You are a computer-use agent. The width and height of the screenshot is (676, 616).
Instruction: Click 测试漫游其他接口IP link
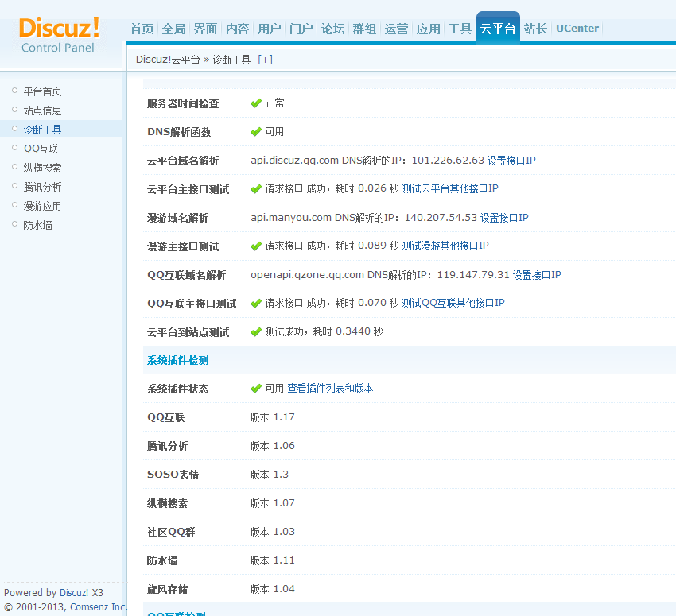[x=445, y=246]
